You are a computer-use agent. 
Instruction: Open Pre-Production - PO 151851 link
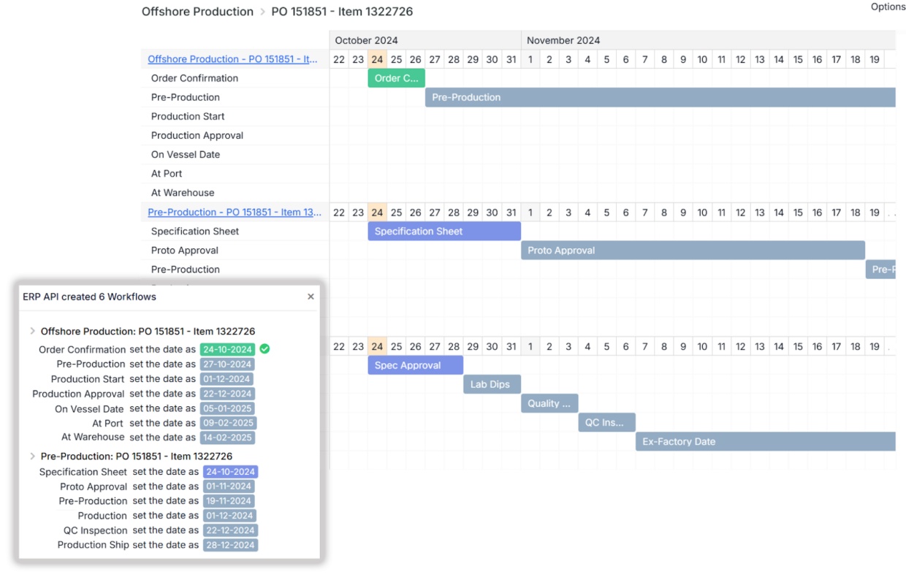(235, 213)
